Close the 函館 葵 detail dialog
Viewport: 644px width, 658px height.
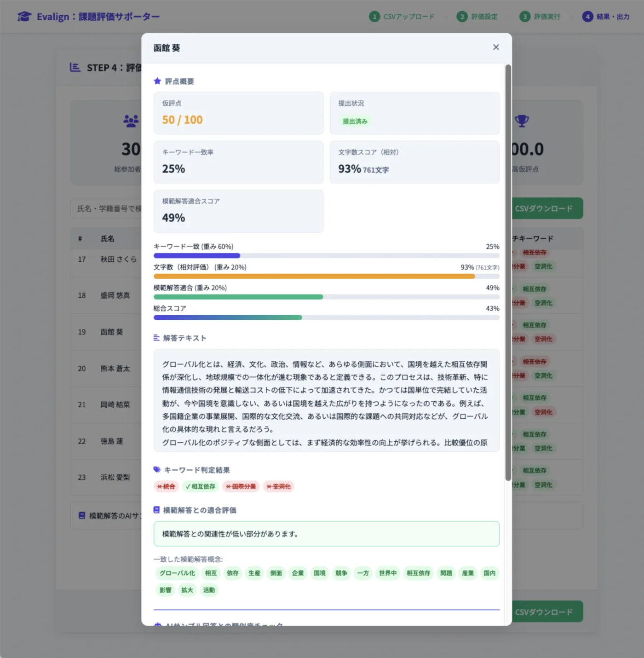(496, 47)
